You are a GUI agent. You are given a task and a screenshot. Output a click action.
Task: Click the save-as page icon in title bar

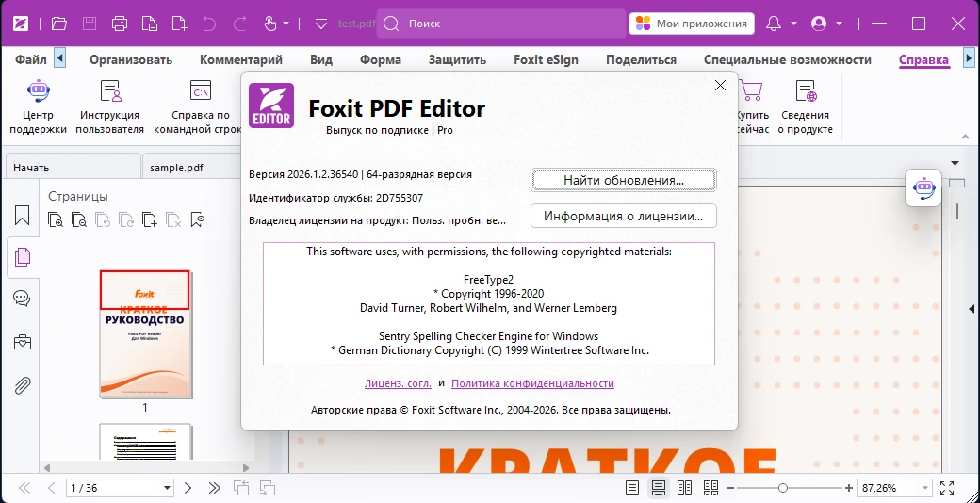(x=150, y=24)
